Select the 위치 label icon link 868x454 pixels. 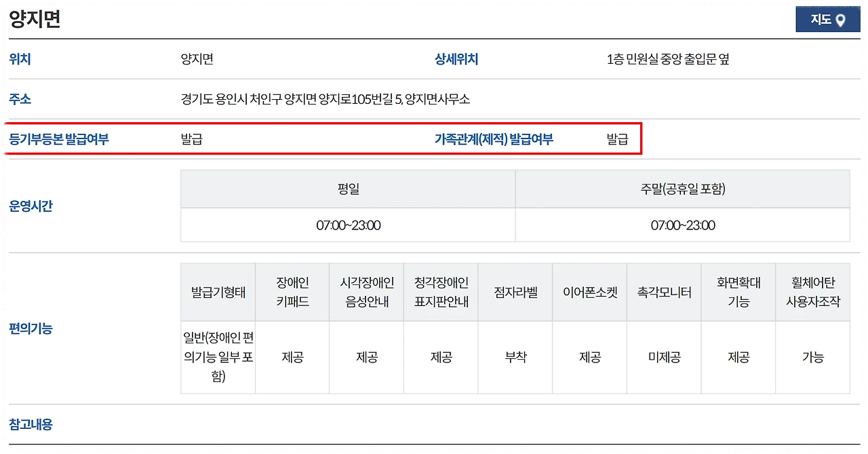[x=20, y=59]
